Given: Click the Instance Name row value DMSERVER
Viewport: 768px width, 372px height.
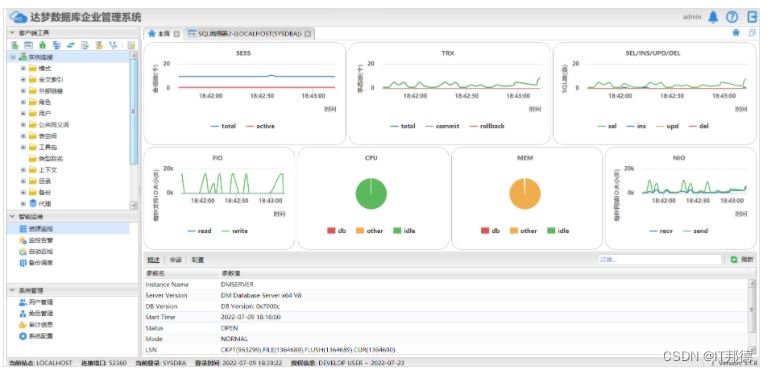Looking at the screenshot, I should [238, 284].
